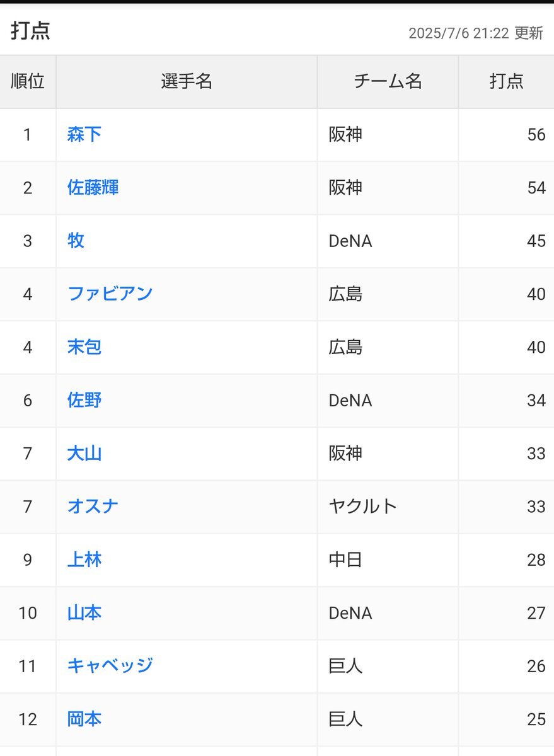554x756 pixels.
Task: Click the 選手名 column header
Action: pos(187,81)
